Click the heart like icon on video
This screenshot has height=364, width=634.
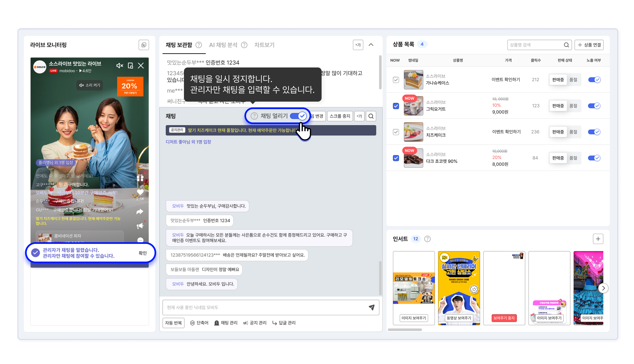coord(140,192)
